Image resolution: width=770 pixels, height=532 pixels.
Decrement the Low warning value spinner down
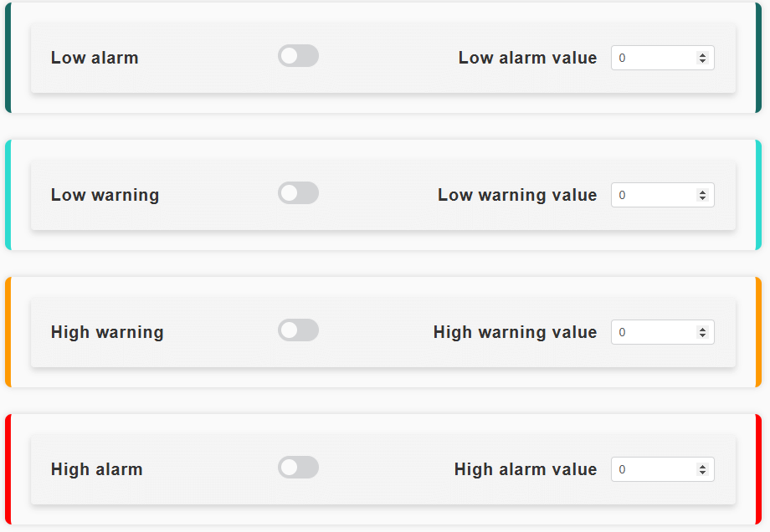(702, 198)
